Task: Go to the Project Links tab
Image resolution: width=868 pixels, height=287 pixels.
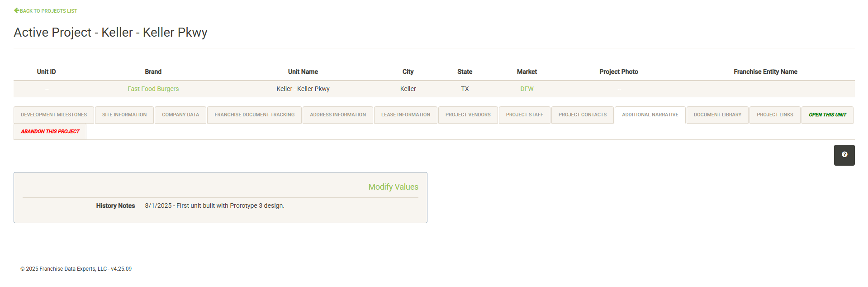Action: (774, 115)
